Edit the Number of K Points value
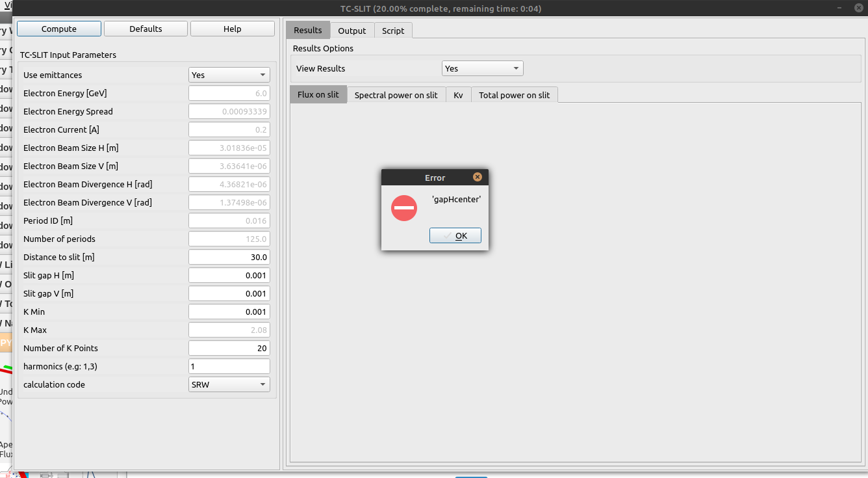 coord(229,347)
